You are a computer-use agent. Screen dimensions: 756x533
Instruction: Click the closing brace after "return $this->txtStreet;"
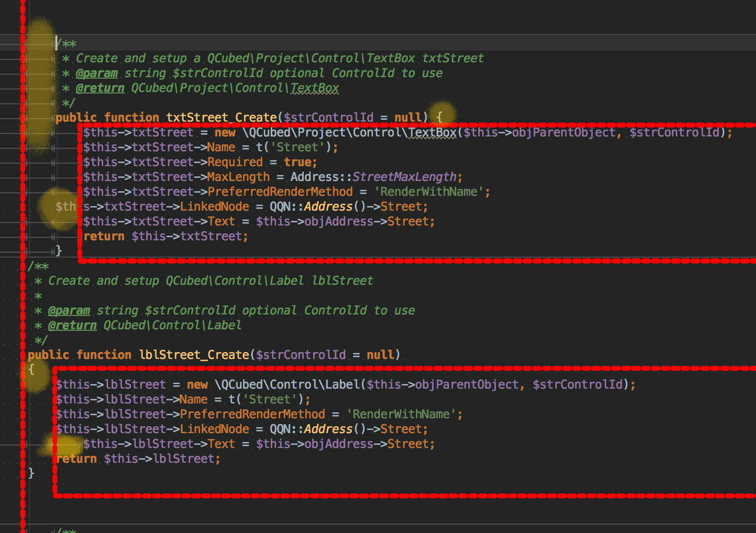(59, 251)
